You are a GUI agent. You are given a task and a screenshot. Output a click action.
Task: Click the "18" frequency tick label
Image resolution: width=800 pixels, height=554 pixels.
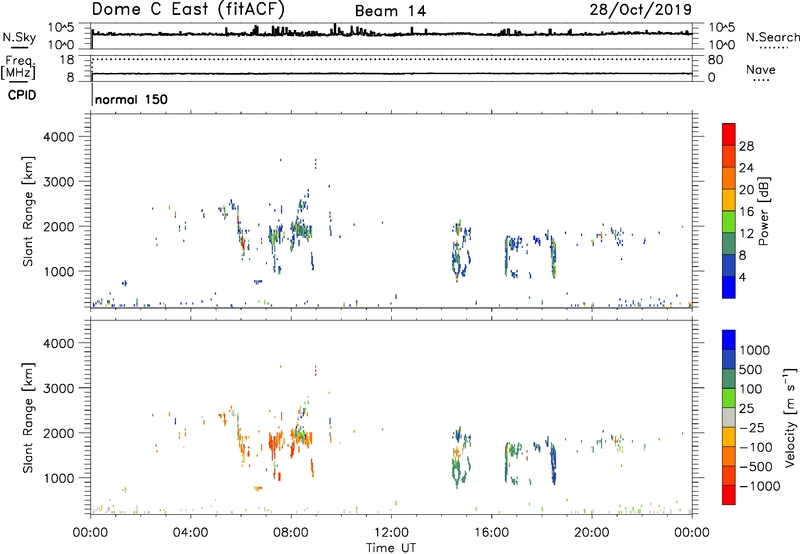point(67,60)
